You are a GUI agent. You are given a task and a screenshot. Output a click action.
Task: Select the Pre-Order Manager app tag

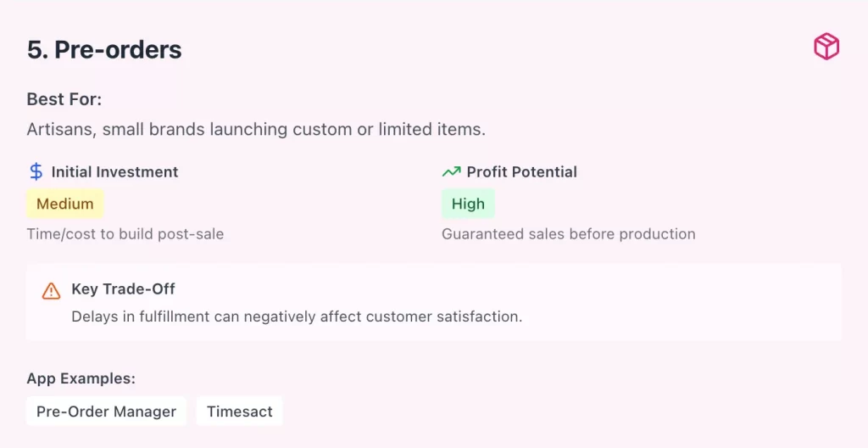point(106,412)
